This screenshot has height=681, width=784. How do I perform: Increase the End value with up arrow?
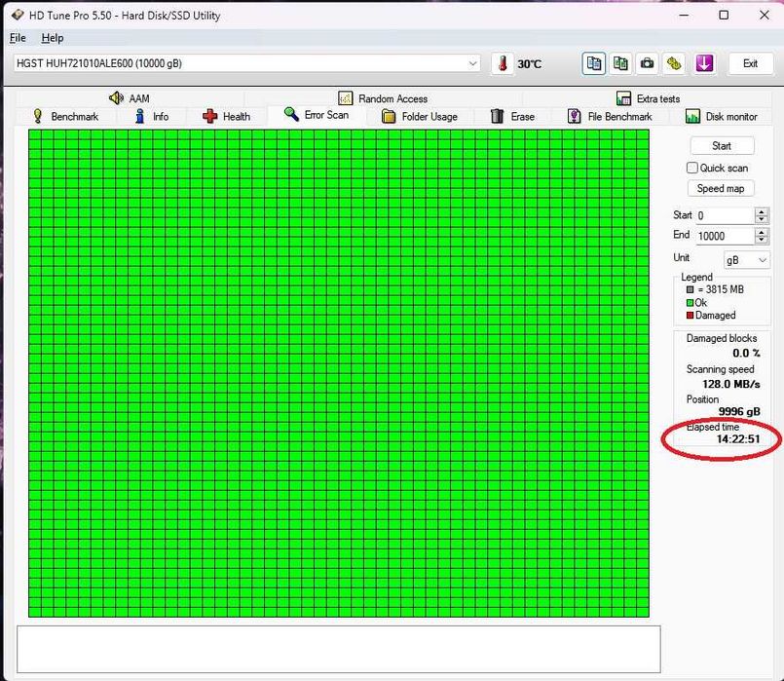761,232
